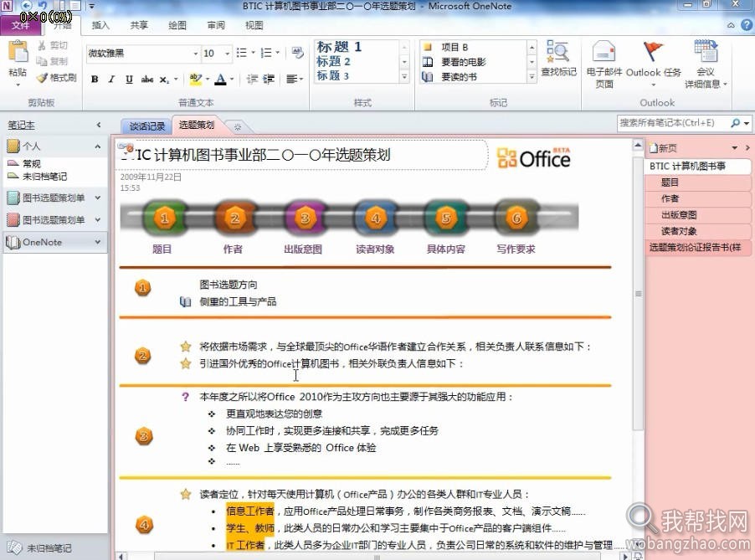Apply the 标题 2 heading style
Viewport: 755px width, 560px height.
(x=333, y=62)
